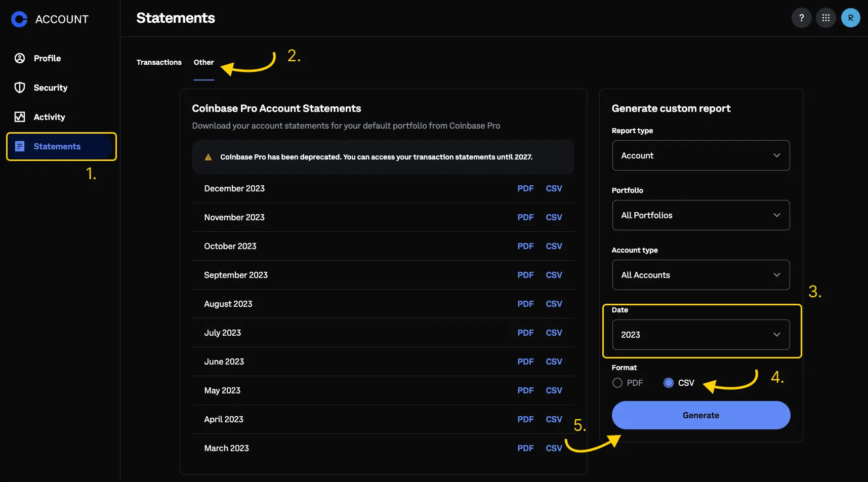The width and height of the screenshot is (868, 482).
Task: Download March 2023 PDF statement
Action: 525,448
